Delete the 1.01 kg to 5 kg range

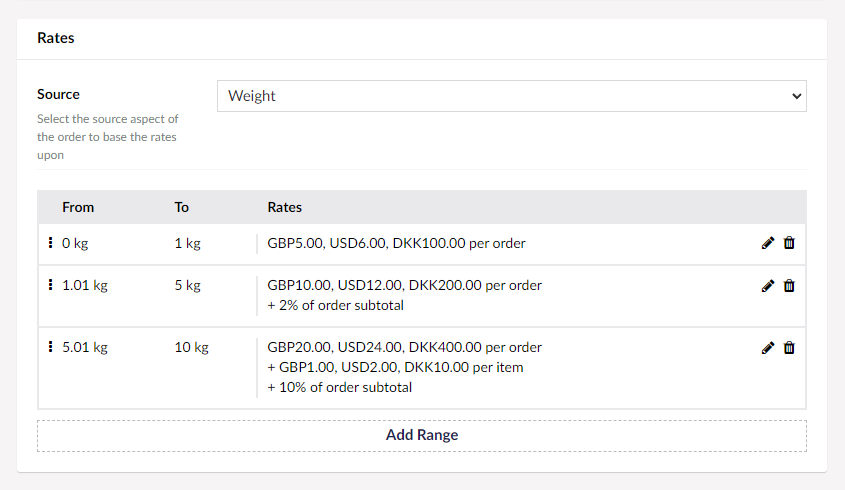pos(789,286)
